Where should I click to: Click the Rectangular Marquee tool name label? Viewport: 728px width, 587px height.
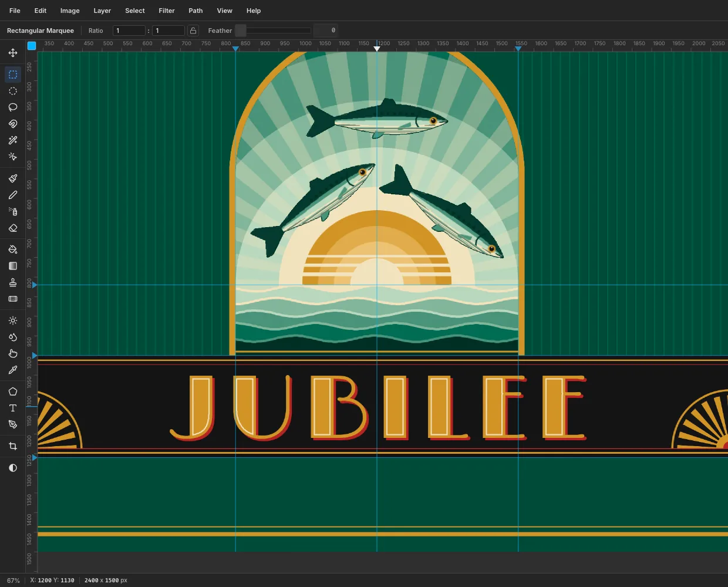coord(41,31)
